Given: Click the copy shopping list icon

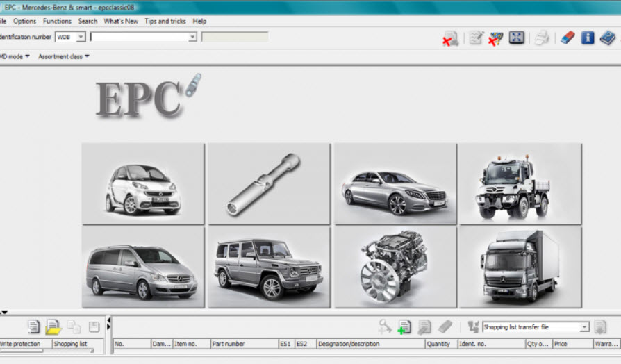Looking at the screenshot, I should tap(74, 326).
